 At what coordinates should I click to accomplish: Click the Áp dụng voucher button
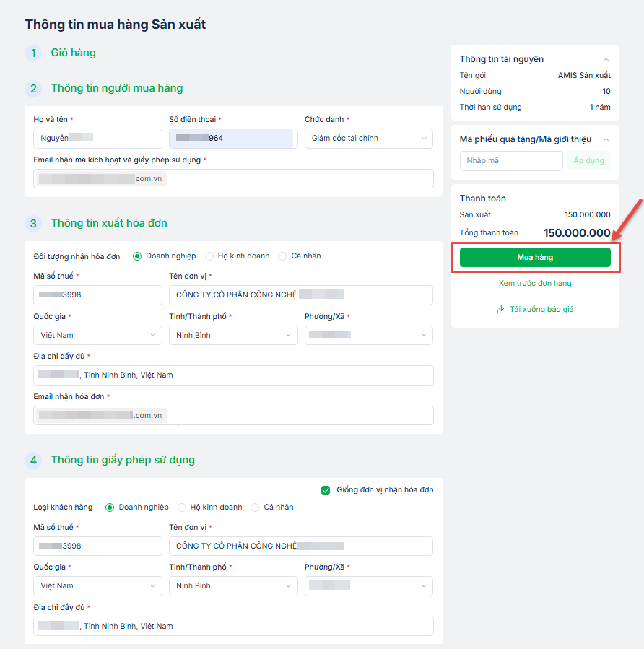[x=588, y=161]
